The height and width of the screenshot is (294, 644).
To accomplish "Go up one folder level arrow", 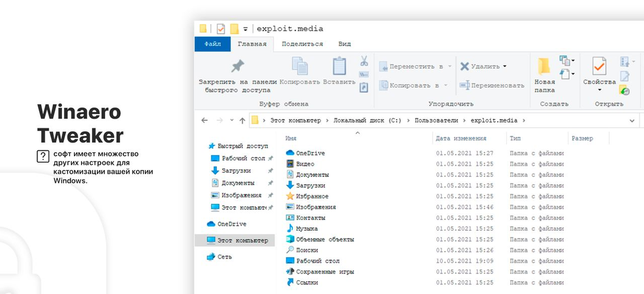I will tap(242, 120).
